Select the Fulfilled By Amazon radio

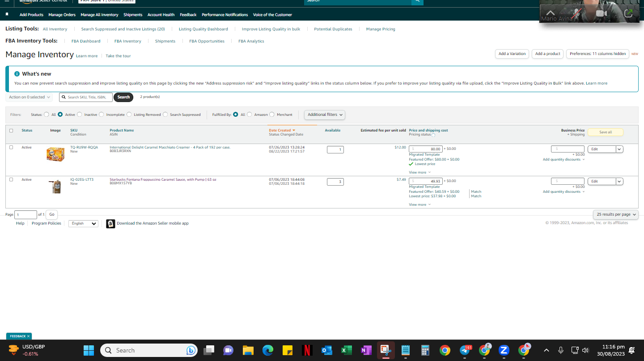click(250, 115)
